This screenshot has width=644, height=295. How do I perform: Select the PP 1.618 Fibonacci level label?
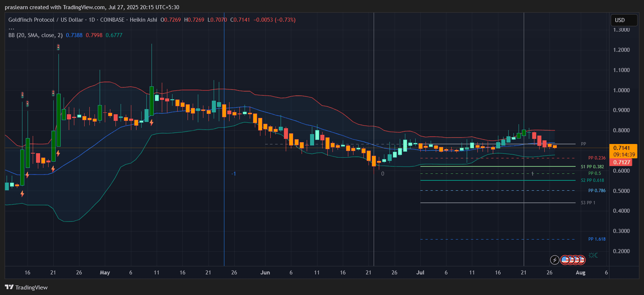click(x=597, y=239)
